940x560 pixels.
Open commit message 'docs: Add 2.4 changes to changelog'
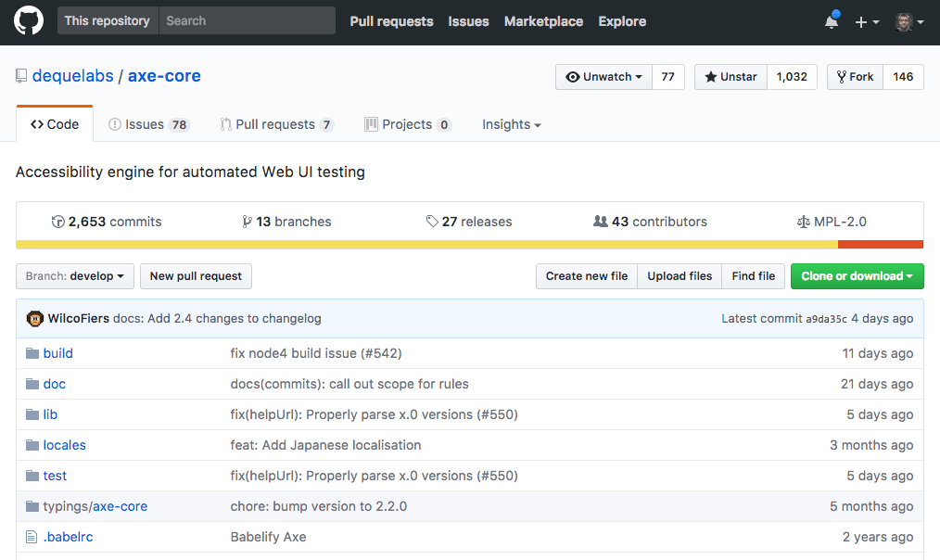[217, 318]
